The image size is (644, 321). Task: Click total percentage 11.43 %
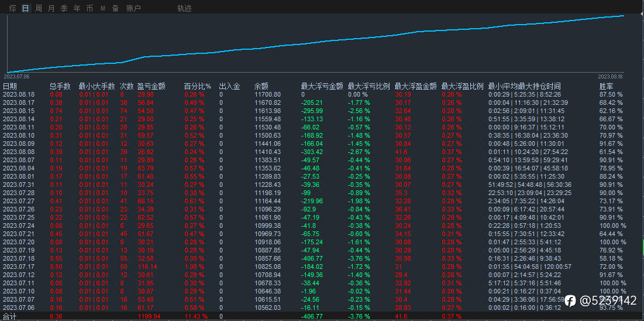coord(196,316)
